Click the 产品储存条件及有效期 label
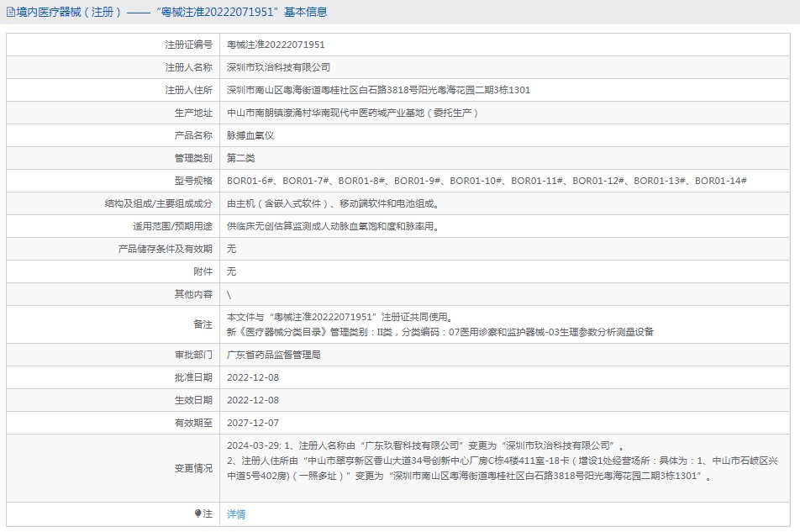Image resolution: width=800 pixels, height=532 pixels. coord(166,249)
